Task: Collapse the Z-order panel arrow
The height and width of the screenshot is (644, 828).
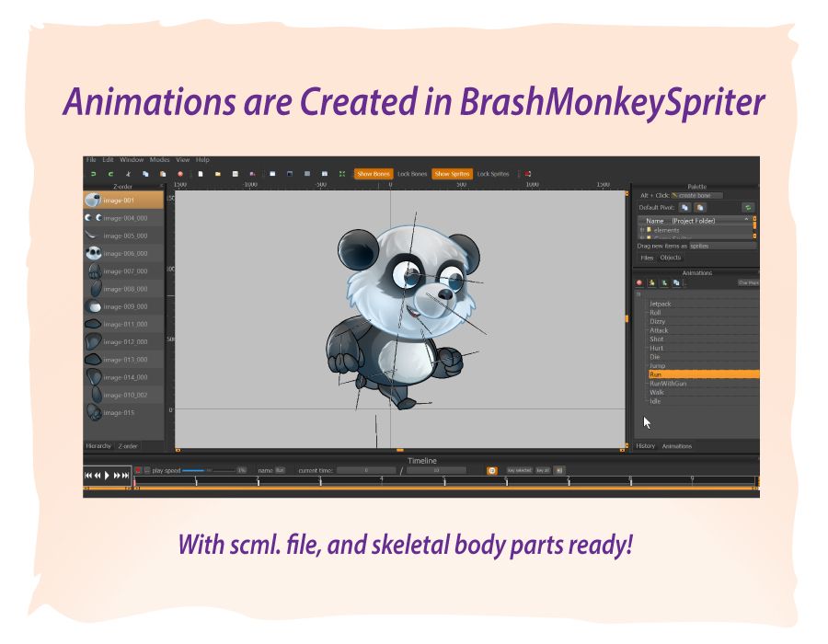Action: [x=161, y=186]
